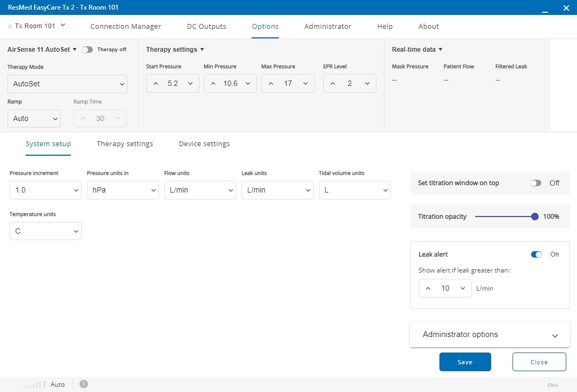Click the signal strength bars icon
This screenshot has width=577, height=392.
click(34, 385)
